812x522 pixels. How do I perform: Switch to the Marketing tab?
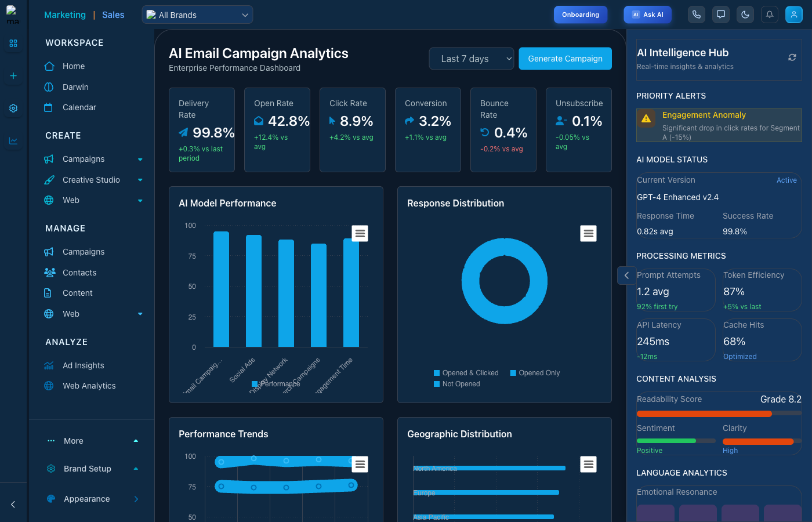click(x=65, y=15)
